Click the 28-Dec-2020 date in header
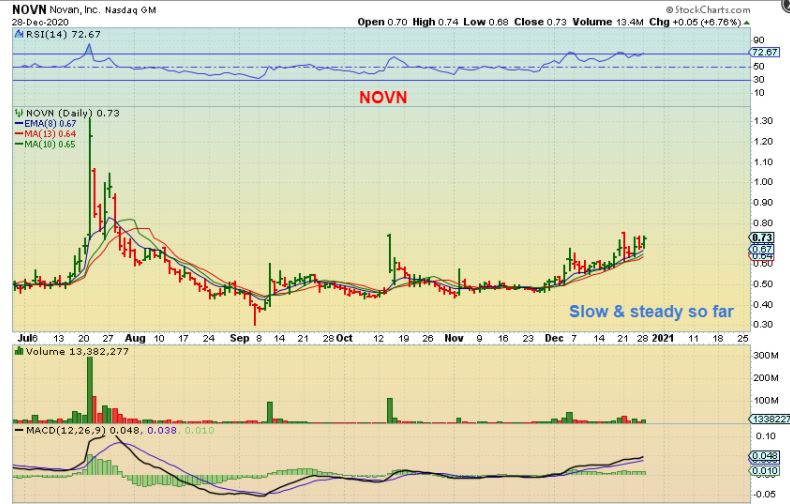 [x=40, y=22]
